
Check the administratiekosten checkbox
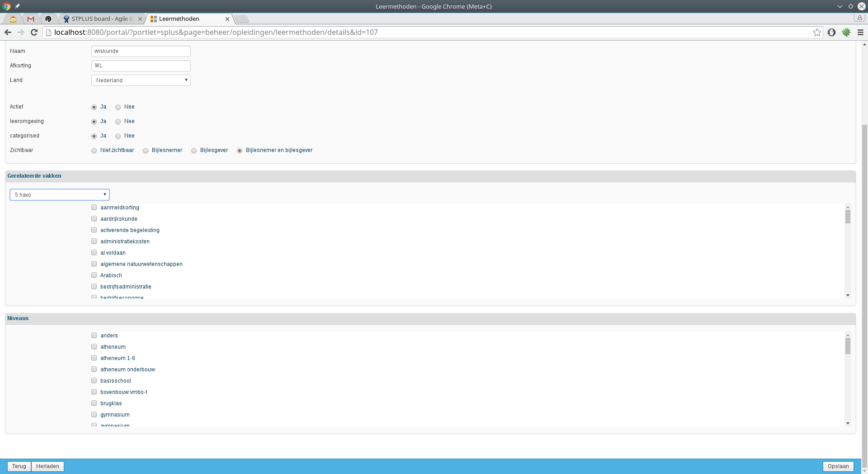(x=94, y=241)
